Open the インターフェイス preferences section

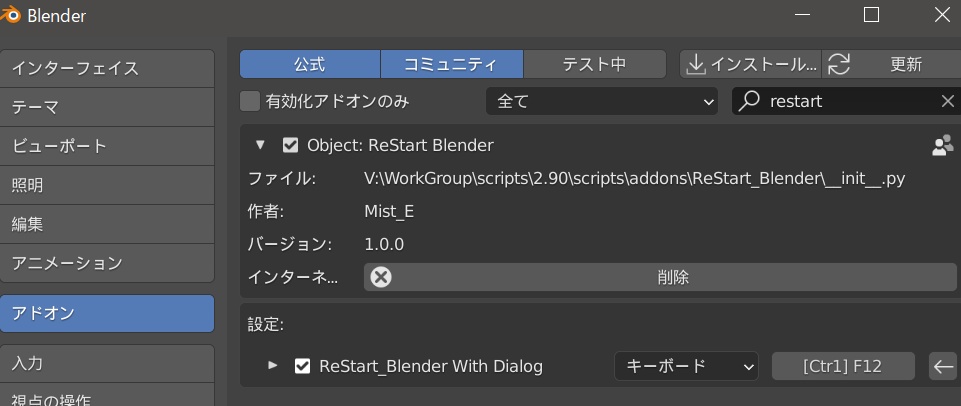[x=107, y=68]
